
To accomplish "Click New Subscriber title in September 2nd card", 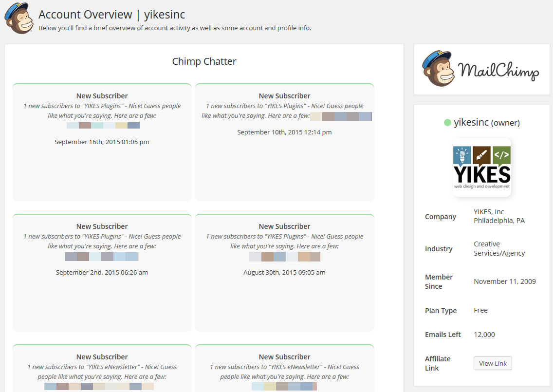I will [x=102, y=226].
